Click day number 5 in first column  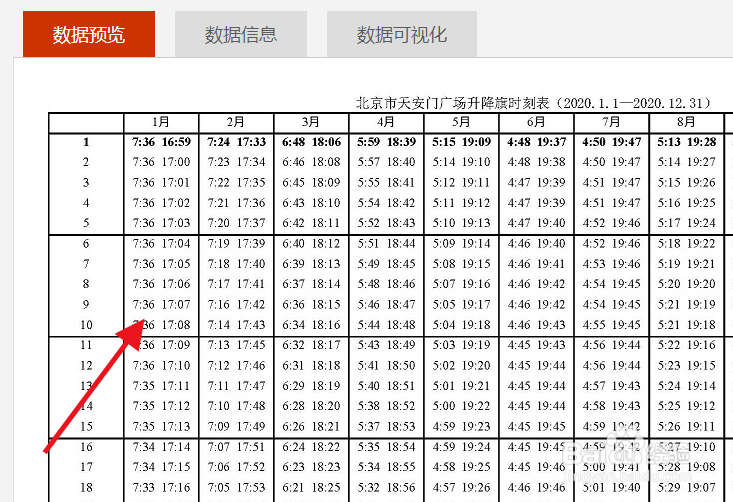86,223
